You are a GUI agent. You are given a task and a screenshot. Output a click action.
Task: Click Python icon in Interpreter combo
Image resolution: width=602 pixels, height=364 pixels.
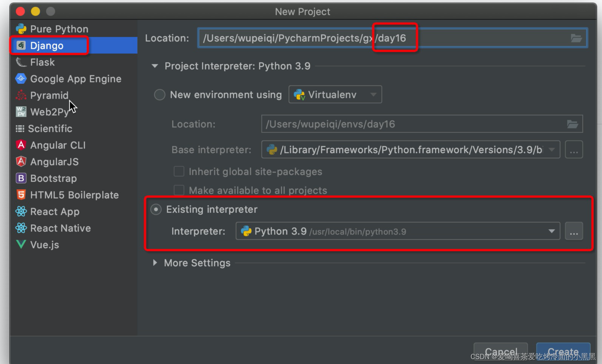pyautogui.click(x=246, y=231)
